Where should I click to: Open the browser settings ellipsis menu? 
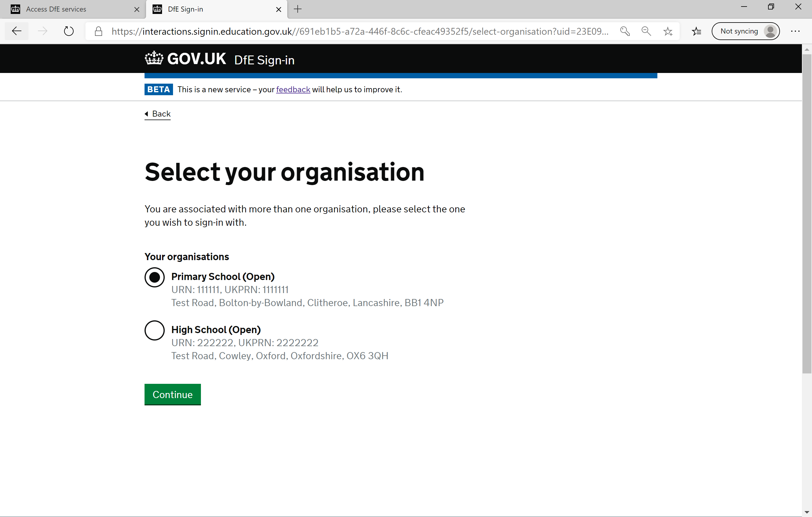coord(795,31)
